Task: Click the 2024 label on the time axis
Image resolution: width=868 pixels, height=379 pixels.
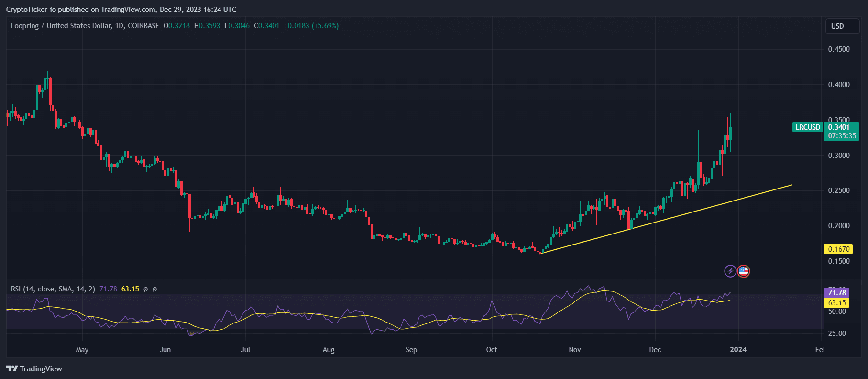Action: pos(738,350)
